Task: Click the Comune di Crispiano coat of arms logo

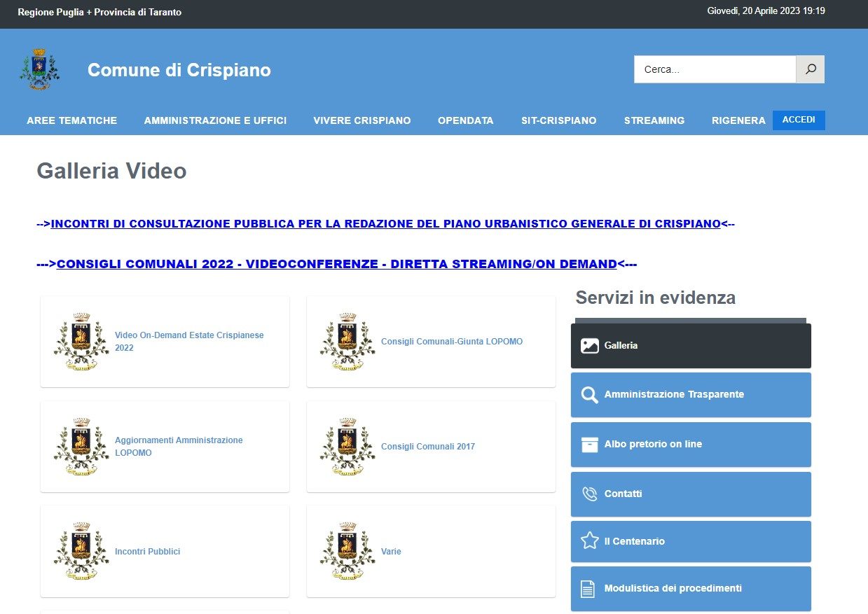Action: point(39,69)
